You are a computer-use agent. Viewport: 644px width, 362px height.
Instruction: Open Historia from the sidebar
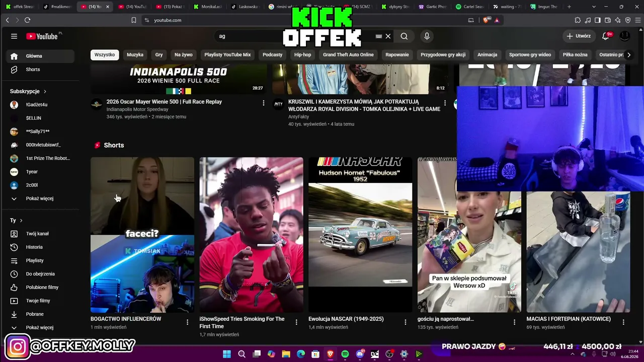pyautogui.click(x=40, y=247)
